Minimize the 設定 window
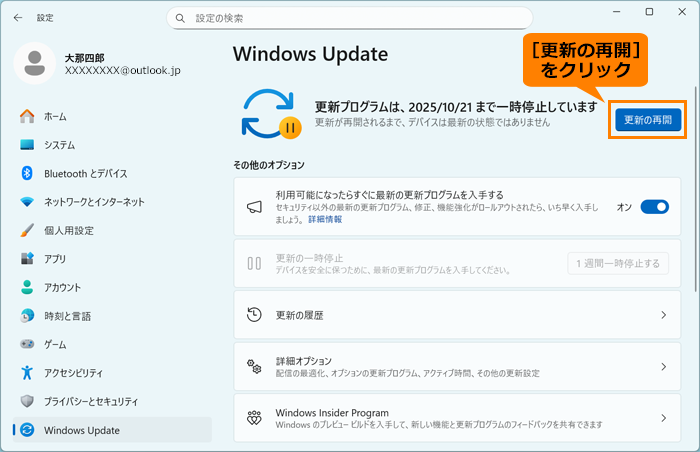 click(x=617, y=12)
